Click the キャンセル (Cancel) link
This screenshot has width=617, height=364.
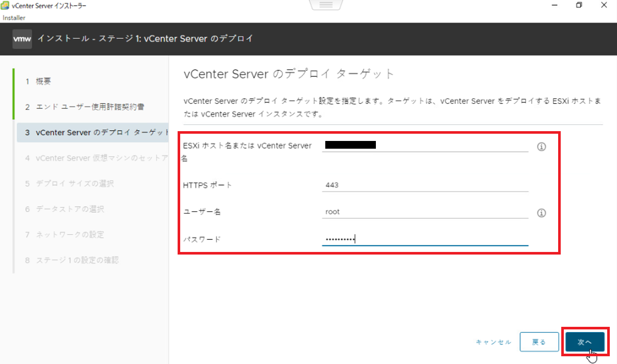coord(494,342)
